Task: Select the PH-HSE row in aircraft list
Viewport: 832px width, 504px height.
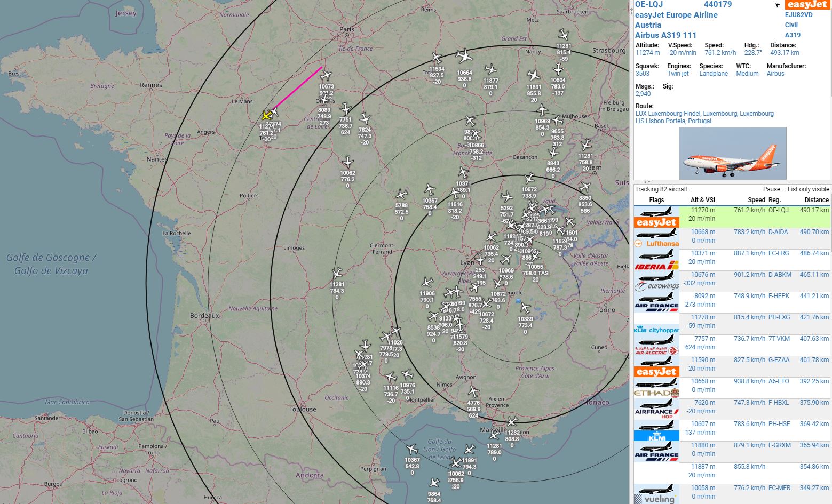Action: 732,430
